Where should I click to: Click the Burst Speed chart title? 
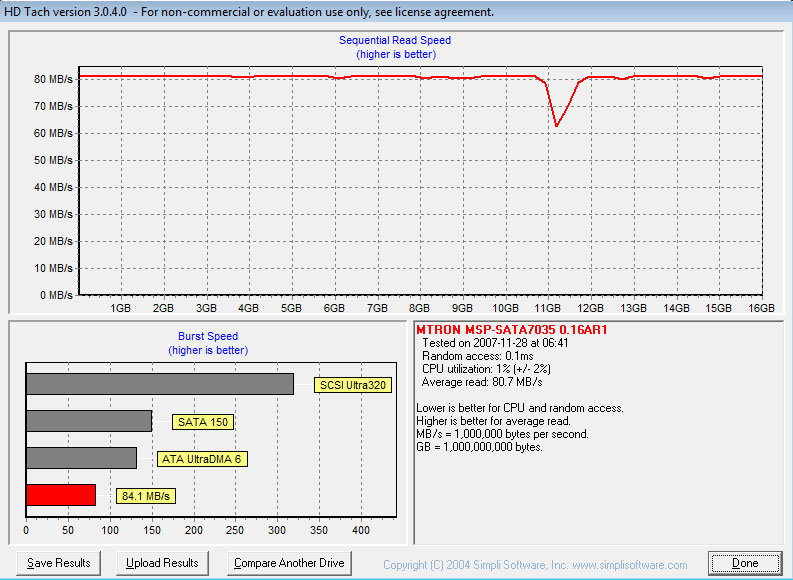pos(208,337)
